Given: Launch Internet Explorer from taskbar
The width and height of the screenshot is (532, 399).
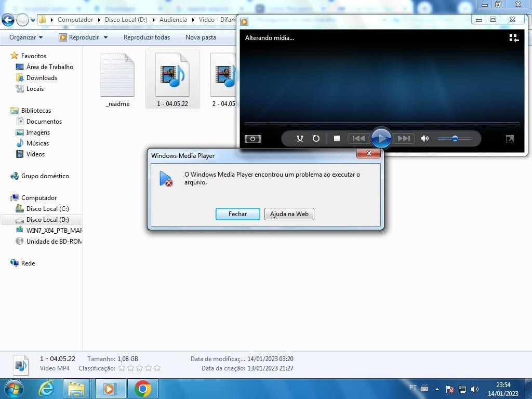Looking at the screenshot, I should tap(46, 389).
